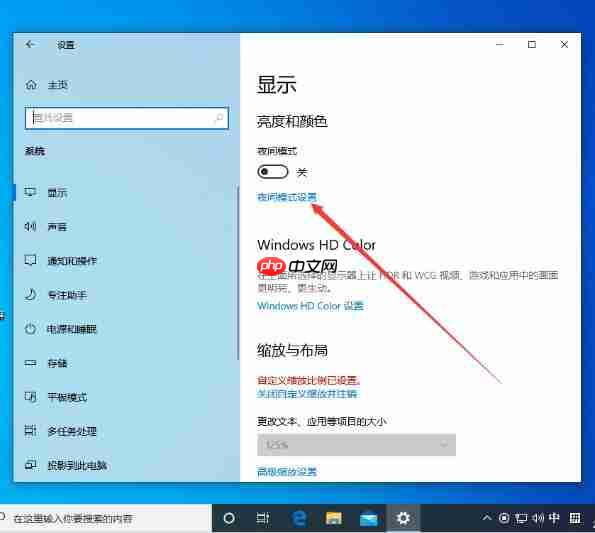This screenshot has height=533, width=595.
Task: Launch Edge browser from the taskbar
Action: [x=299, y=518]
